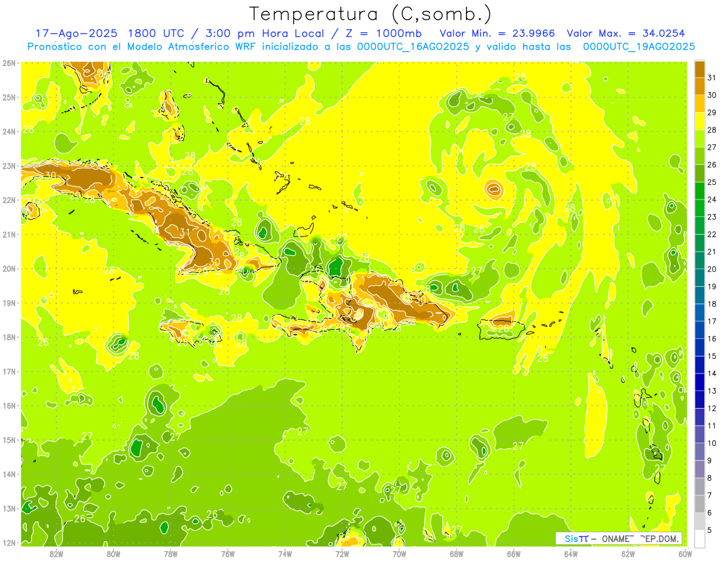728x562 pixels.
Task: Click the 74W longitude axis label
Action: pos(285,554)
